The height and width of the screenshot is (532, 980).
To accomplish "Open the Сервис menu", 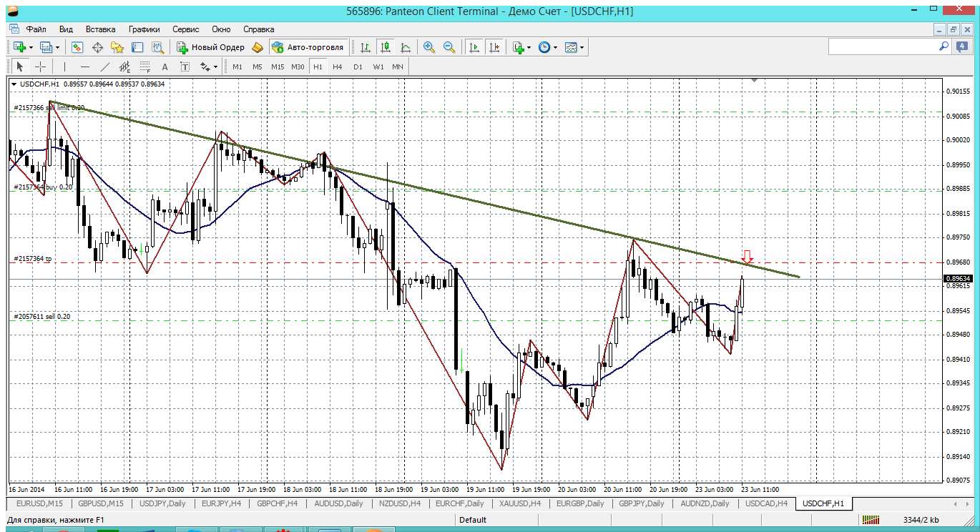I will (185, 29).
